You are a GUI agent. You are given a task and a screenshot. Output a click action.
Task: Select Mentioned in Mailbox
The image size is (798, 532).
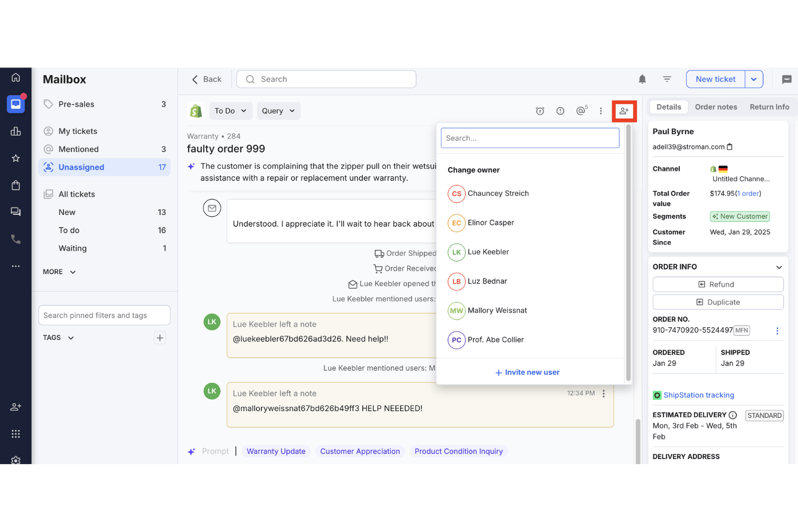(x=105, y=149)
